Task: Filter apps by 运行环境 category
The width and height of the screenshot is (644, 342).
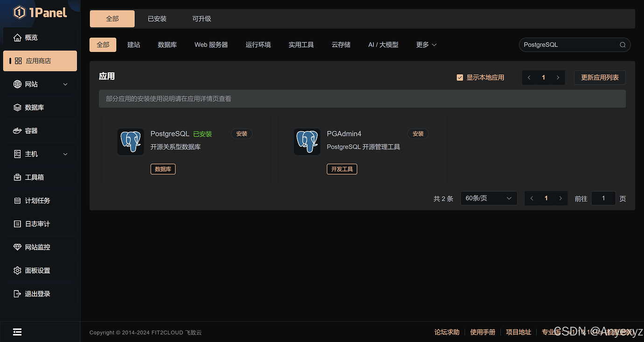Action: point(258,45)
